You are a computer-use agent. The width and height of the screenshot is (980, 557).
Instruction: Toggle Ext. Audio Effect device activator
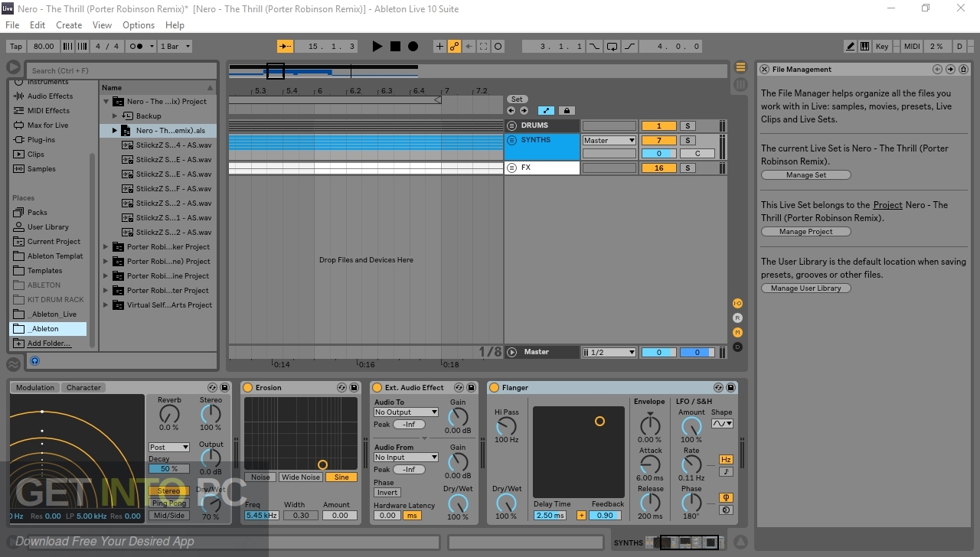pos(377,388)
